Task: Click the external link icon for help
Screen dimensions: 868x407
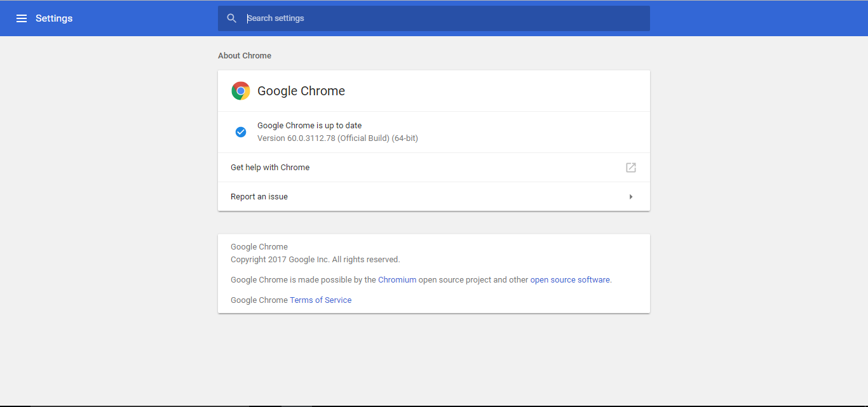Action: click(631, 168)
